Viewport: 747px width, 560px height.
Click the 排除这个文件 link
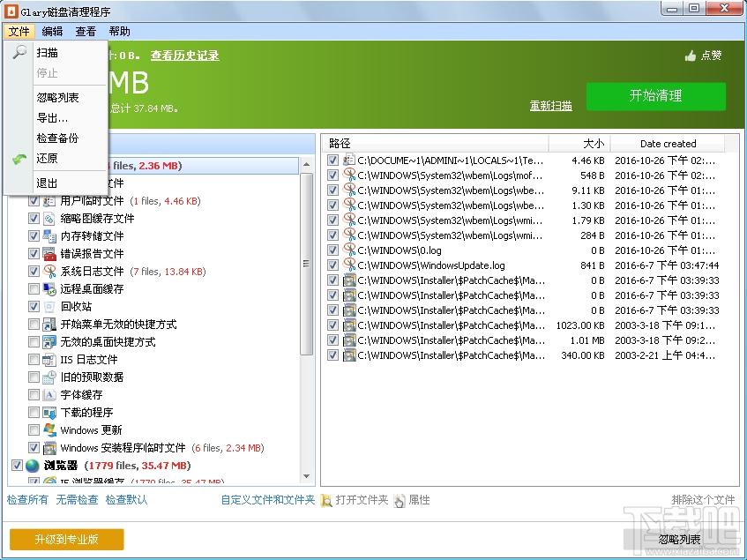tap(703, 500)
